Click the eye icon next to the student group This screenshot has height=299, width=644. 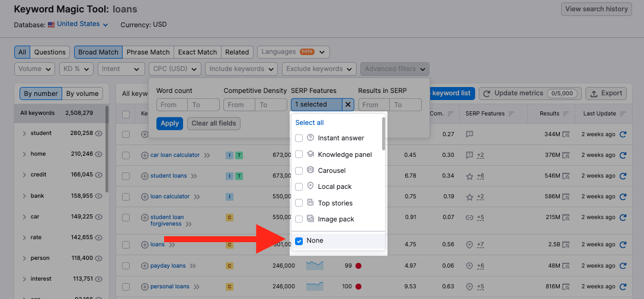click(x=99, y=133)
